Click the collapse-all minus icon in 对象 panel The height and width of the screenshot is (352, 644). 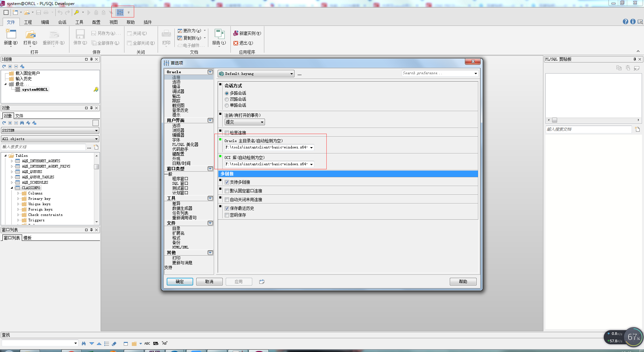(x=16, y=123)
